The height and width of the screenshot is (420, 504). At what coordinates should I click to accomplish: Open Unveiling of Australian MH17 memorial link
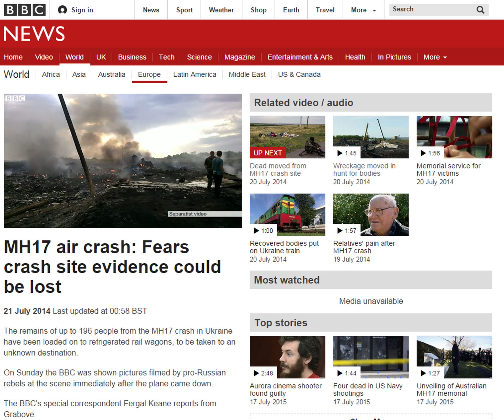click(451, 390)
